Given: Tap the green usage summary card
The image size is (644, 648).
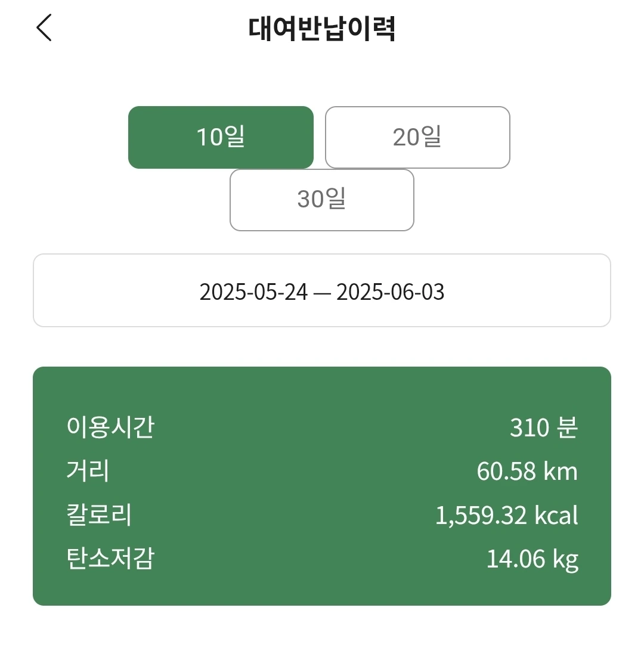Looking at the screenshot, I should (321, 486).
